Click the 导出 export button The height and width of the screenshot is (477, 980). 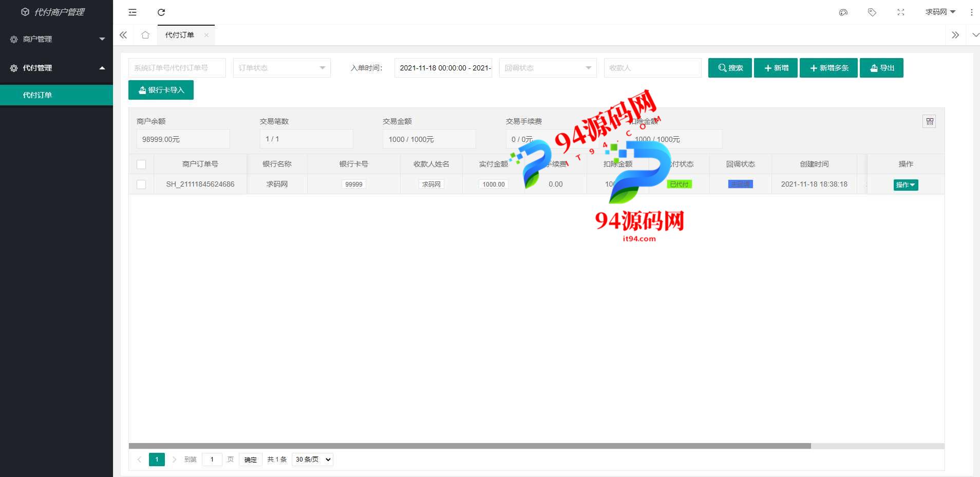(881, 68)
